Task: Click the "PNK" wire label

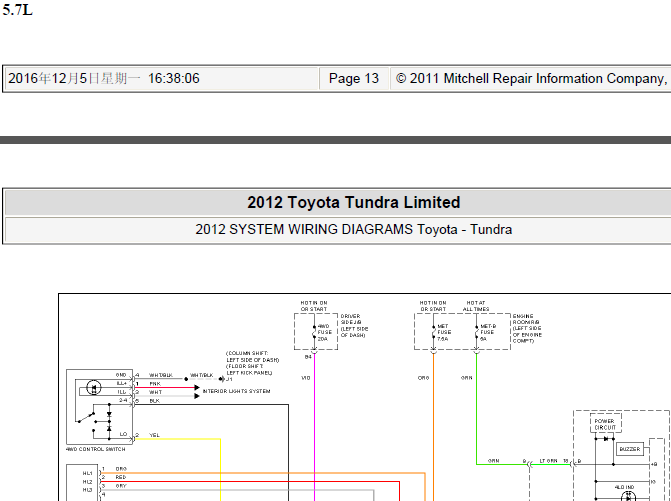Action: coord(155,384)
